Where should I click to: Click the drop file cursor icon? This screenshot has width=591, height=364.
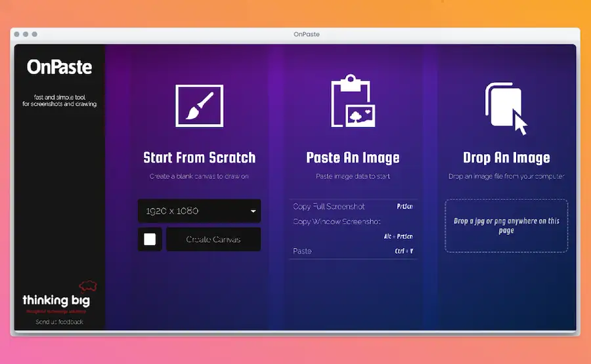pos(506,108)
